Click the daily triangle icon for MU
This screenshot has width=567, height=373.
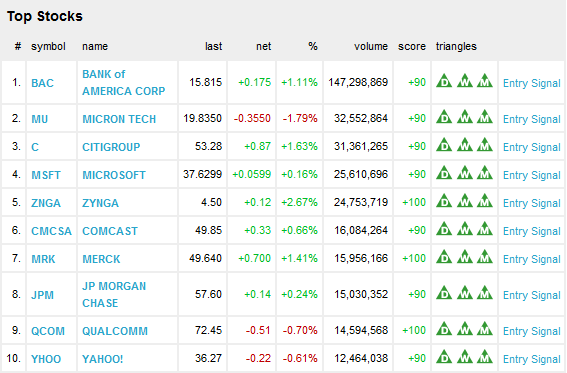coord(444,117)
